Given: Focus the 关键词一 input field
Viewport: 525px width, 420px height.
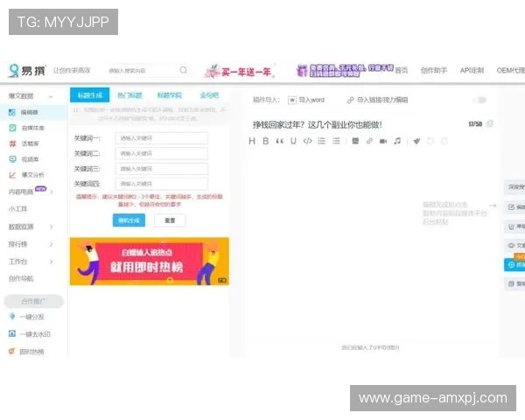Looking at the screenshot, I should click(x=161, y=138).
